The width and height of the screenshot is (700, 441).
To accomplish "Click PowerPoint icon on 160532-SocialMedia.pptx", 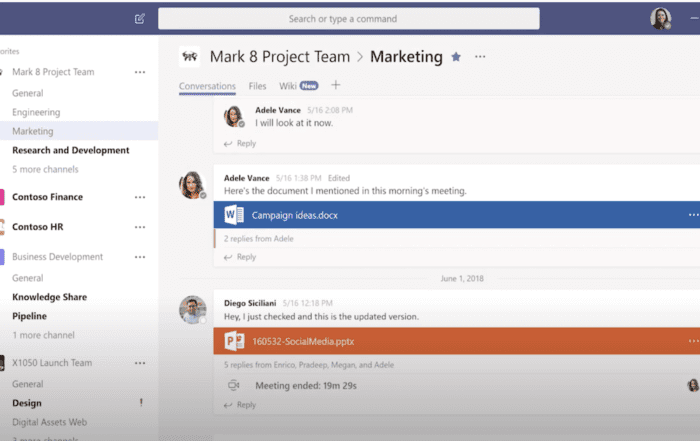I will click(234, 341).
